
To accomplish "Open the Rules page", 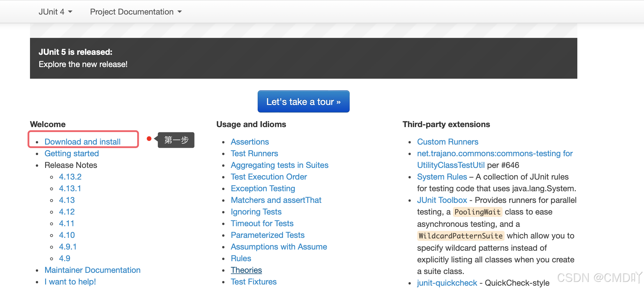I will coord(241,258).
